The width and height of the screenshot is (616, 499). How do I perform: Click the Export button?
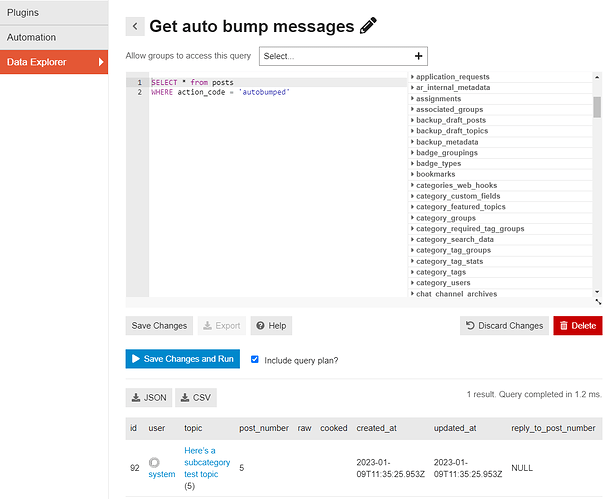222,326
